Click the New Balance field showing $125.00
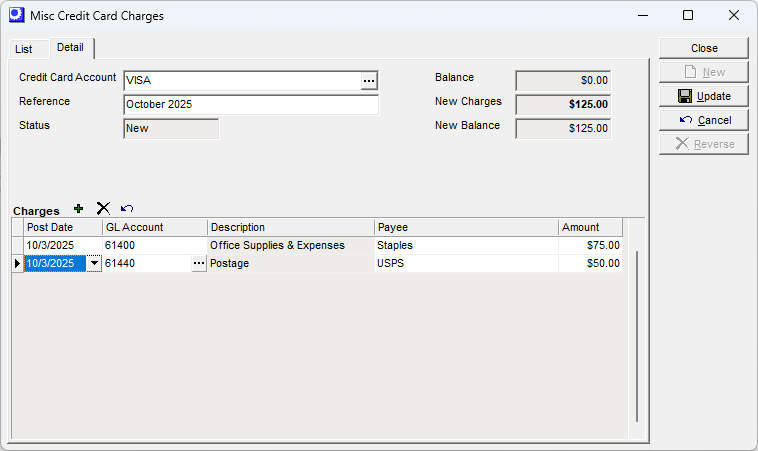 [563, 129]
